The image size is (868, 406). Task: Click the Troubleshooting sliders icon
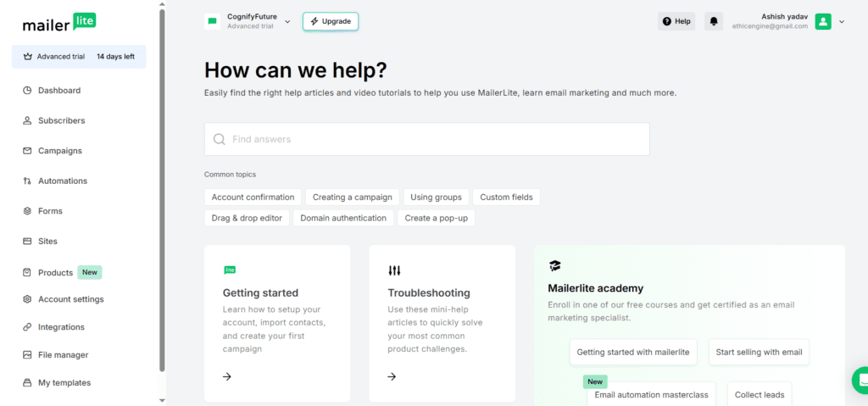394,271
